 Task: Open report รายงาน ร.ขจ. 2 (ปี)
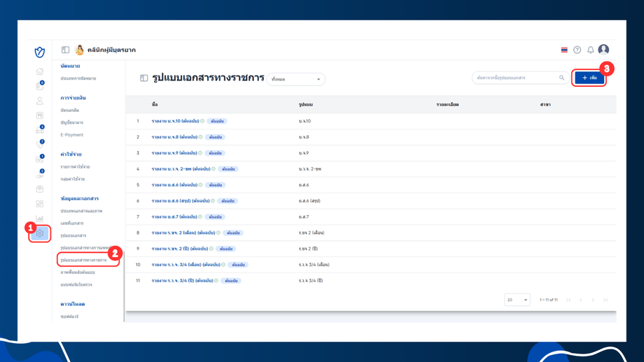tap(180, 249)
